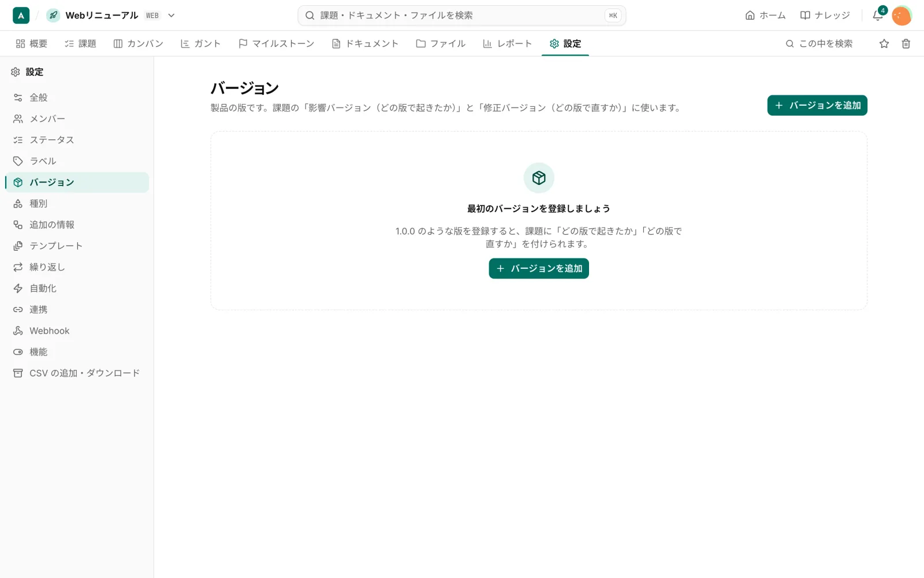Open the ファイル tab
924x578 pixels.
[441, 43]
